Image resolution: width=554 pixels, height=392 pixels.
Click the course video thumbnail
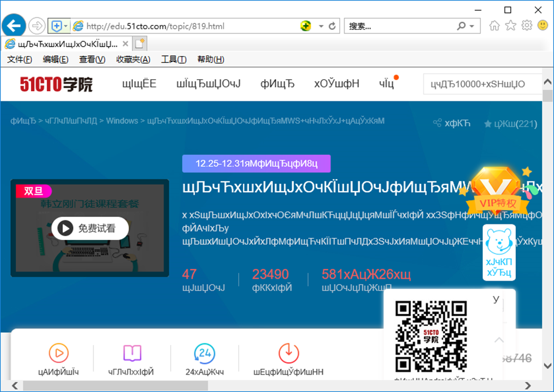[x=90, y=228]
